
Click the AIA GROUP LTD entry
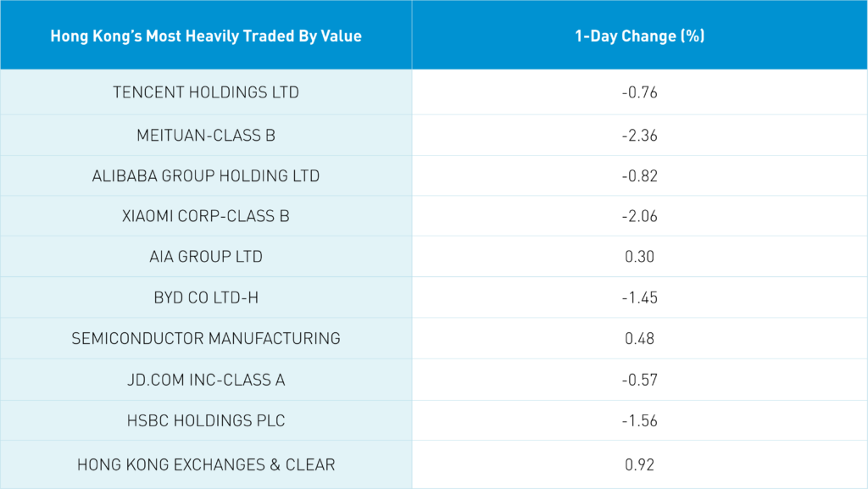tap(206, 257)
